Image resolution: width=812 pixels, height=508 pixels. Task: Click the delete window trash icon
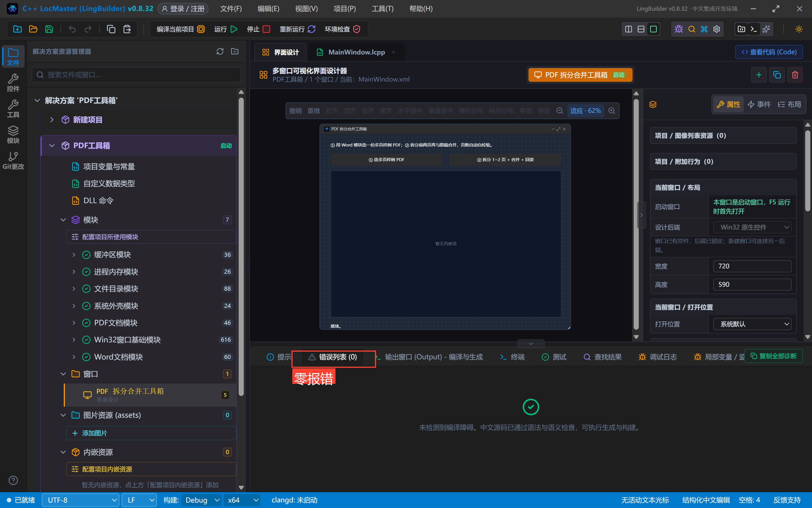(x=795, y=75)
